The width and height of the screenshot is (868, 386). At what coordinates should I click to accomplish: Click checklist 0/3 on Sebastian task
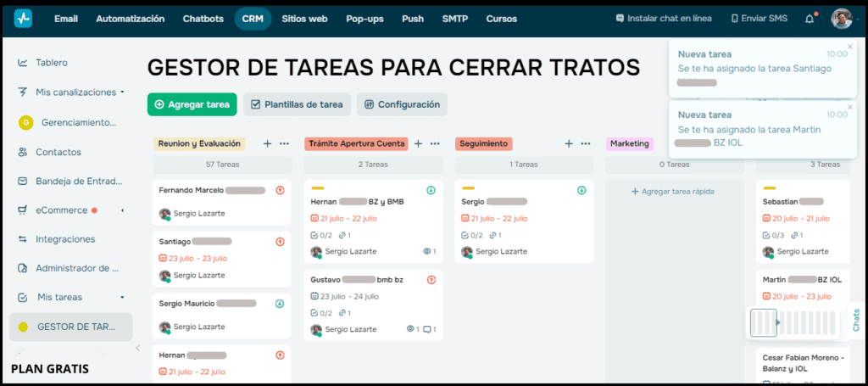pyautogui.click(x=771, y=235)
